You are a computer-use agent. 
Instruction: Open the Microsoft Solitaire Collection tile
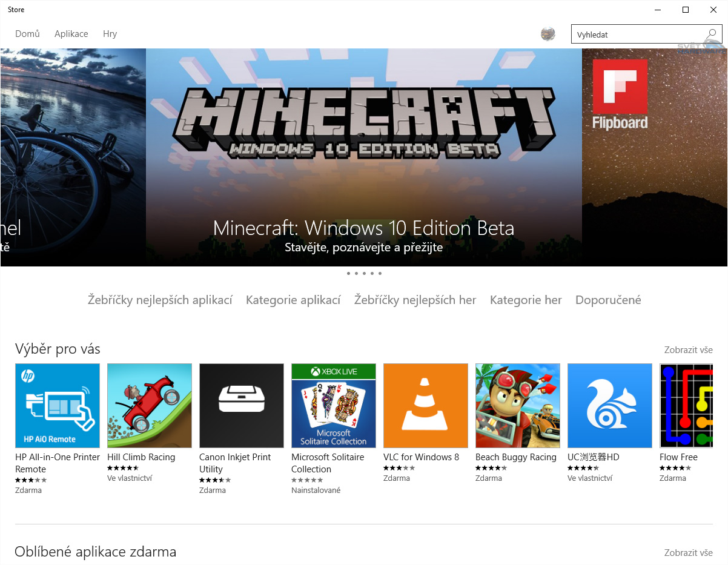click(333, 405)
